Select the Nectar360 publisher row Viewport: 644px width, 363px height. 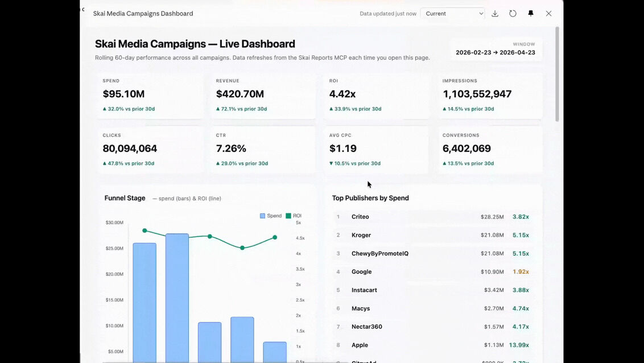click(x=433, y=327)
